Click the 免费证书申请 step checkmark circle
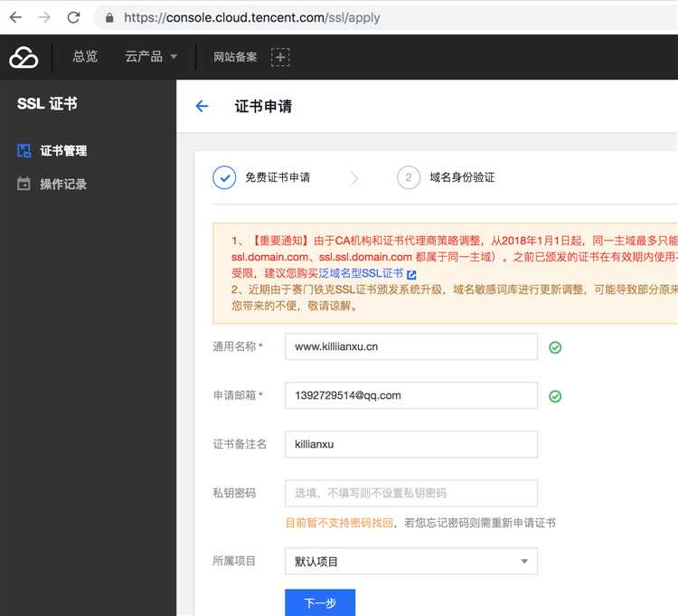This screenshot has height=616, width=678. [x=224, y=177]
